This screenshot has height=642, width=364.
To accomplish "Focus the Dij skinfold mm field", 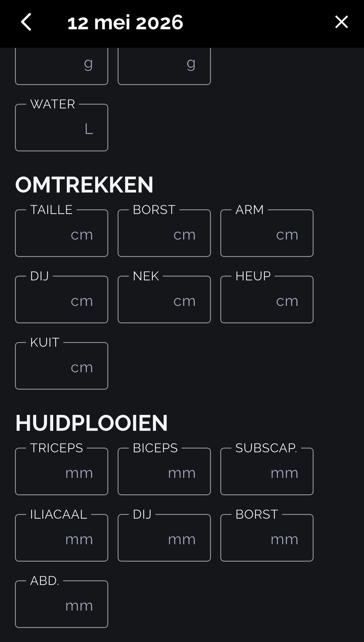I will click(164, 538).
